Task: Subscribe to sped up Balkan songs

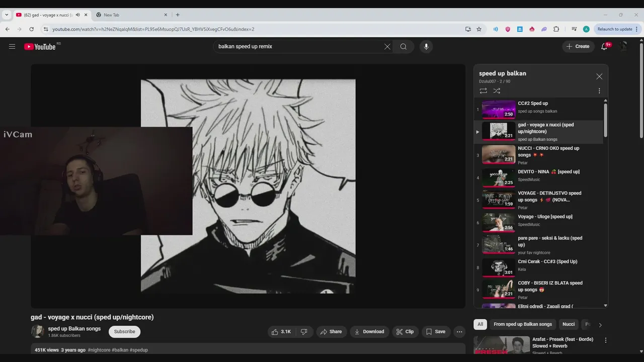Action: coord(124,332)
